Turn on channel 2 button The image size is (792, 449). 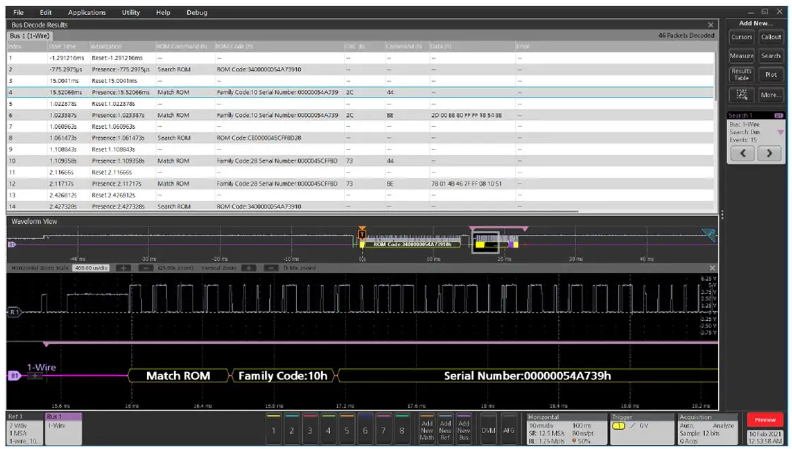291,429
